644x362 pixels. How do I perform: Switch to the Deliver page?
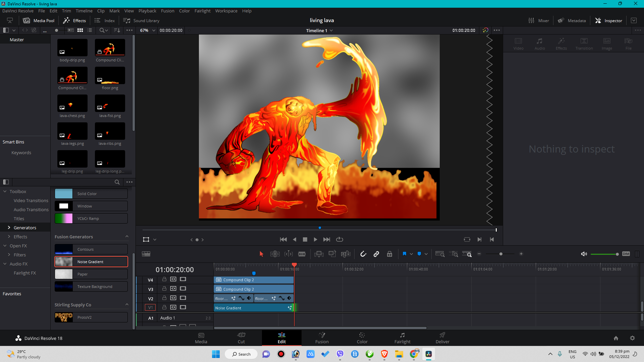point(442,338)
